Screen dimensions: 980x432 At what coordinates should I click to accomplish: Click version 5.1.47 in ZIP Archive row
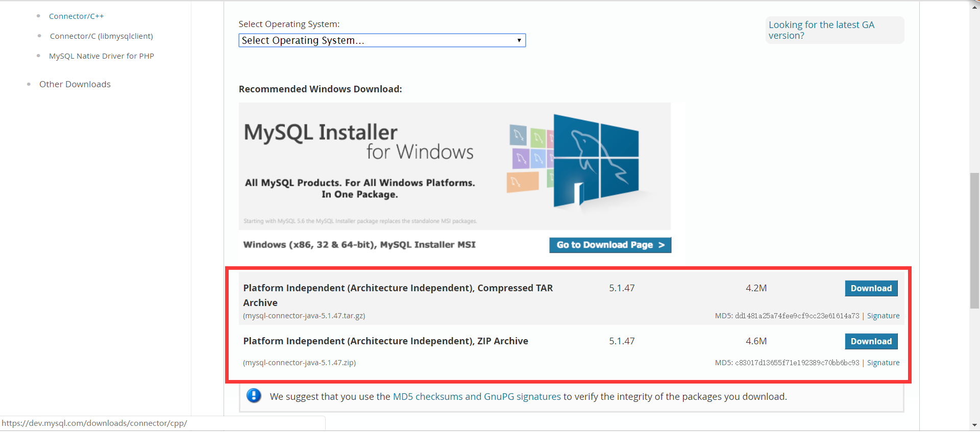click(x=622, y=341)
